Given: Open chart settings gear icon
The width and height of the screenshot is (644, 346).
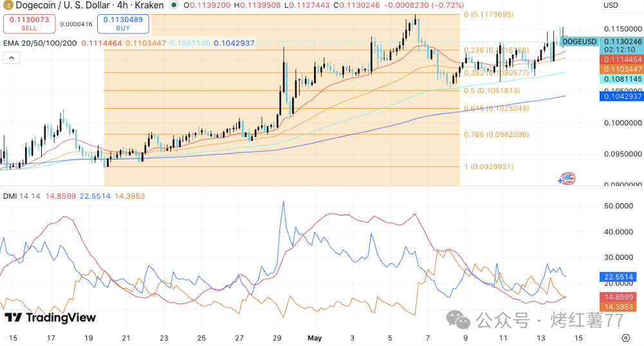Looking at the screenshot, I should pos(625,338).
